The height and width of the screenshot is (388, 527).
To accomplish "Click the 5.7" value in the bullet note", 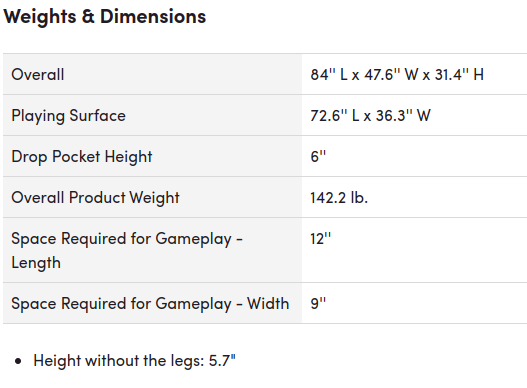I will [222, 361].
